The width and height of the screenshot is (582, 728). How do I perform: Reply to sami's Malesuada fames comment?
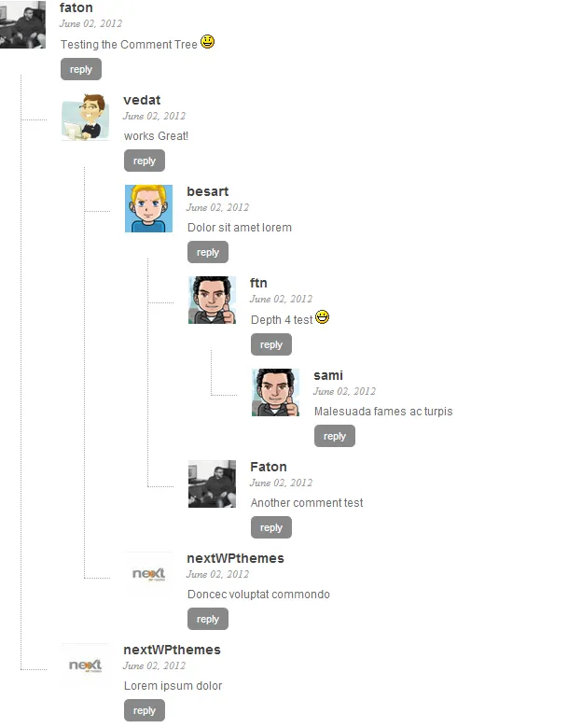click(335, 436)
